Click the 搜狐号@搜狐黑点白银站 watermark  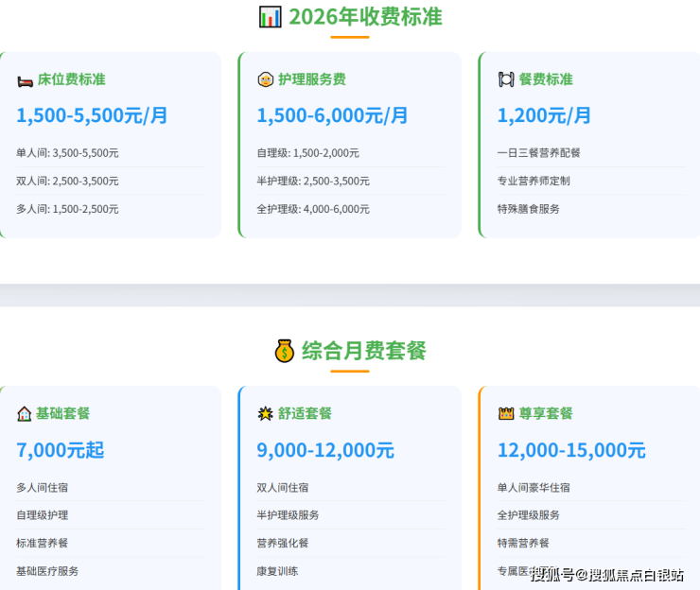pos(606,574)
